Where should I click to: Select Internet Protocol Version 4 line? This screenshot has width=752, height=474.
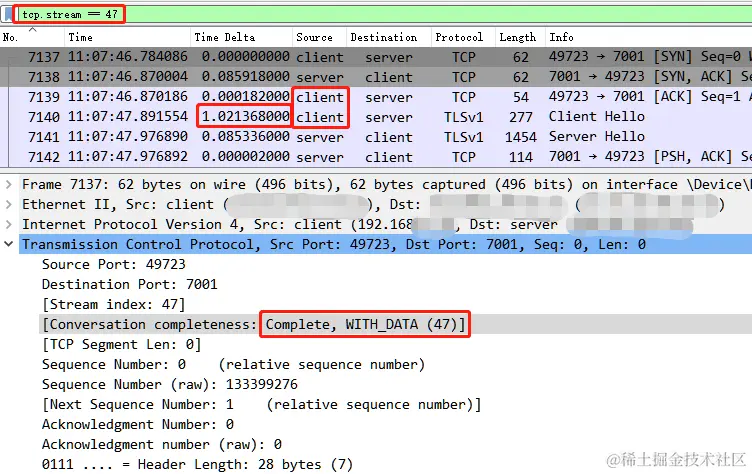386,224
